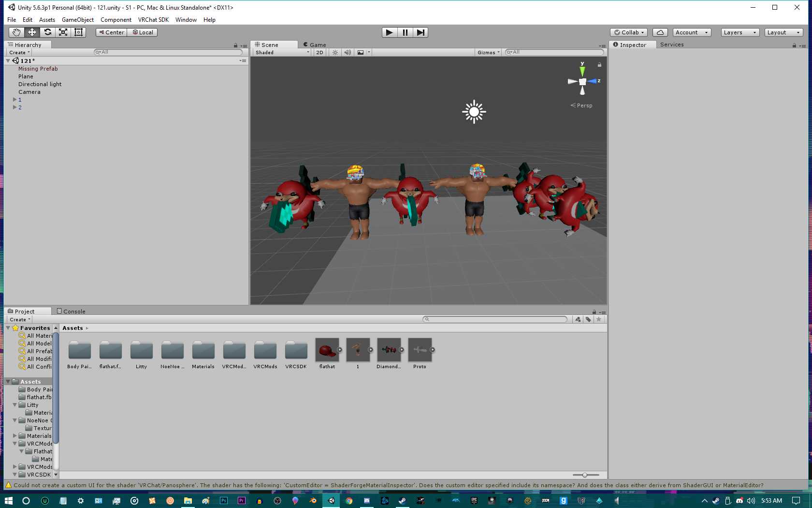Click the Collab button
Viewport: 812px width, 508px height.
tap(629, 32)
